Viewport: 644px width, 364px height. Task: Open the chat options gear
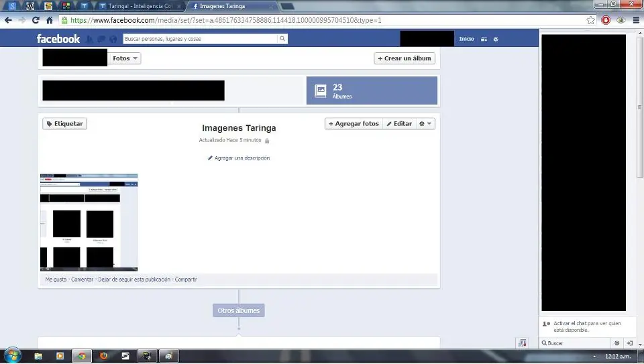pos(617,343)
